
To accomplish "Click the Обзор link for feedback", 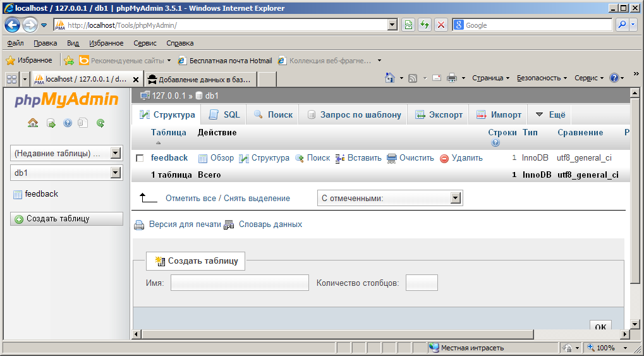I will pyautogui.click(x=216, y=158).
